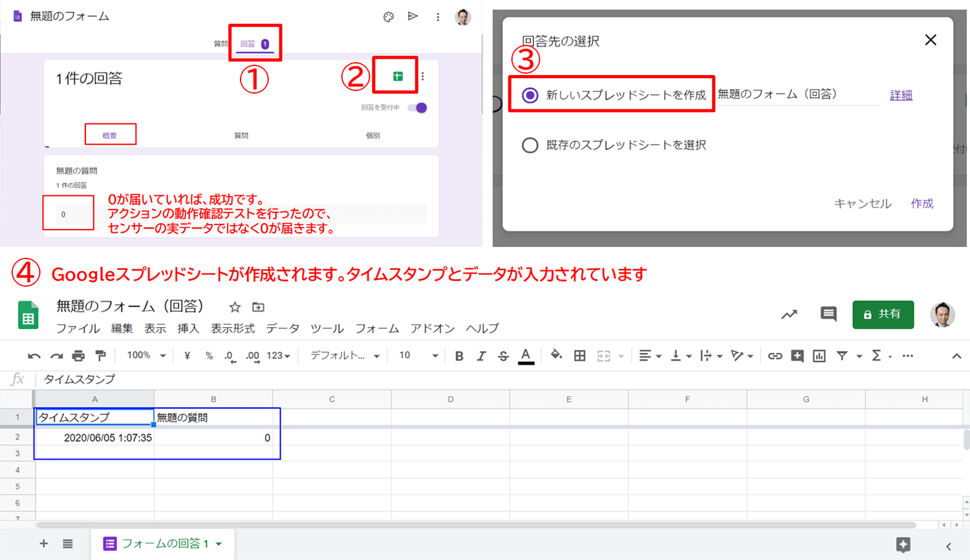Click the insert link icon

click(x=775, y=356)
